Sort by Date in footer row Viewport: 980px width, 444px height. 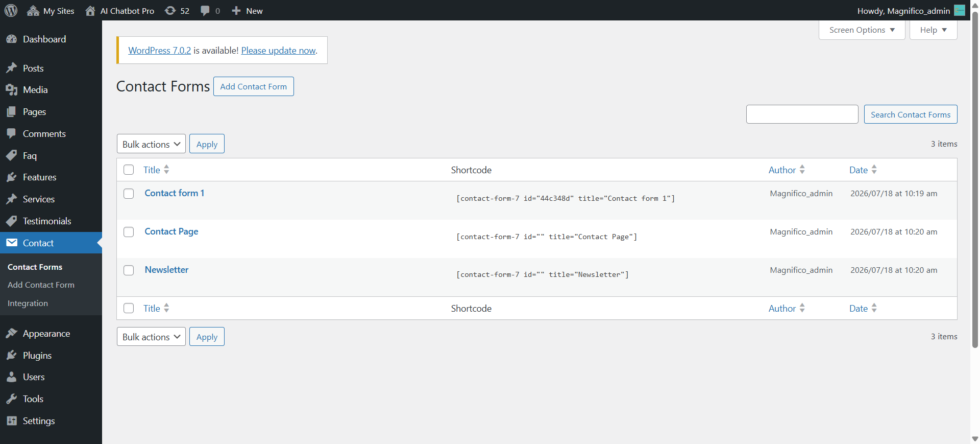coord(863,308)
